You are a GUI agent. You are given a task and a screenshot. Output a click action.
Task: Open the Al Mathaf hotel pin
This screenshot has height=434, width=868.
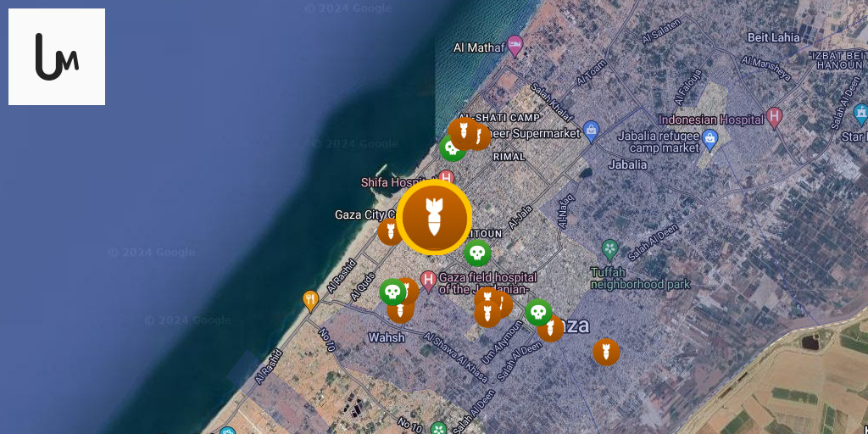point(515,47)
